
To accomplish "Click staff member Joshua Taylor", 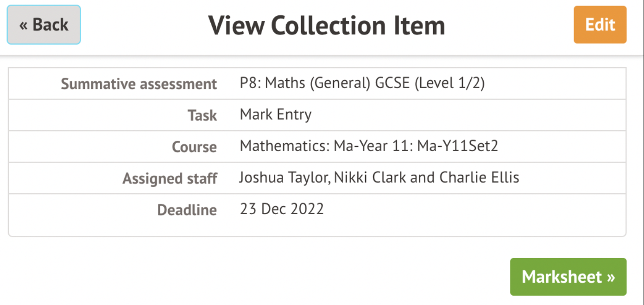I will [x=284, y=178].
